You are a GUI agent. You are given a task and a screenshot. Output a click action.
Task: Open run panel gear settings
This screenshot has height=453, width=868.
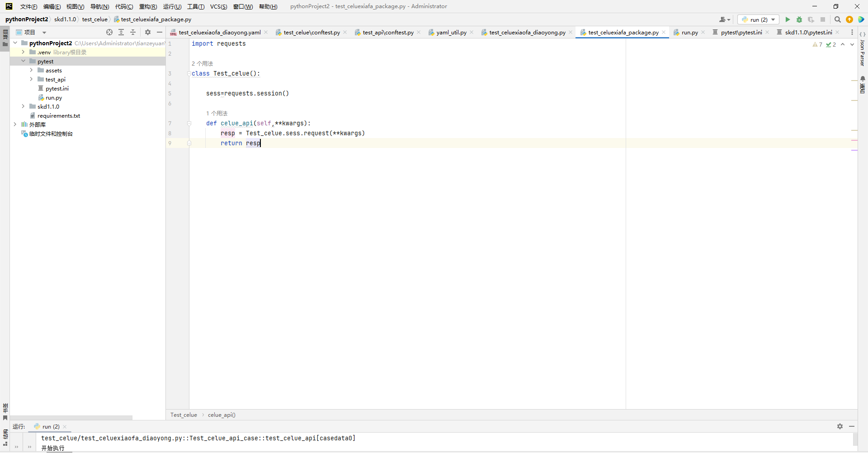pyautogui.click(x=840, y=426)
